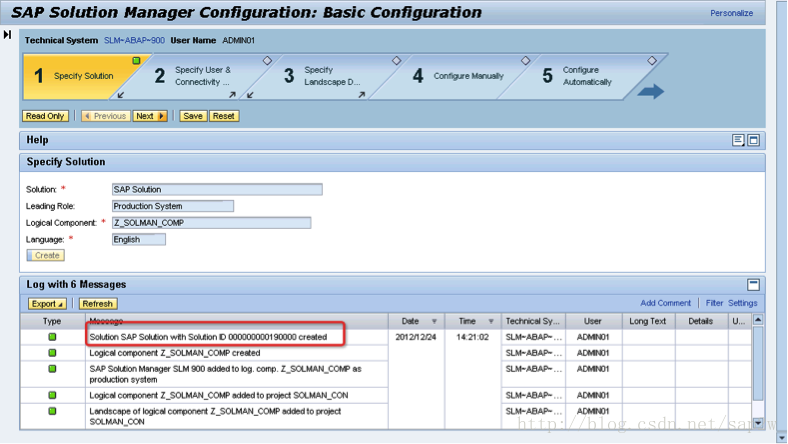The height and width of the screenshot is (444, 788).
Task: Click the Create button
Action: (x=46, y=255)
